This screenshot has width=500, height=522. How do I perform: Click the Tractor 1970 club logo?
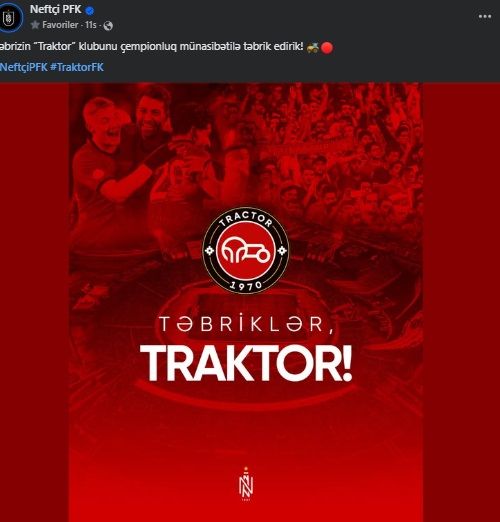coord(246,250)
